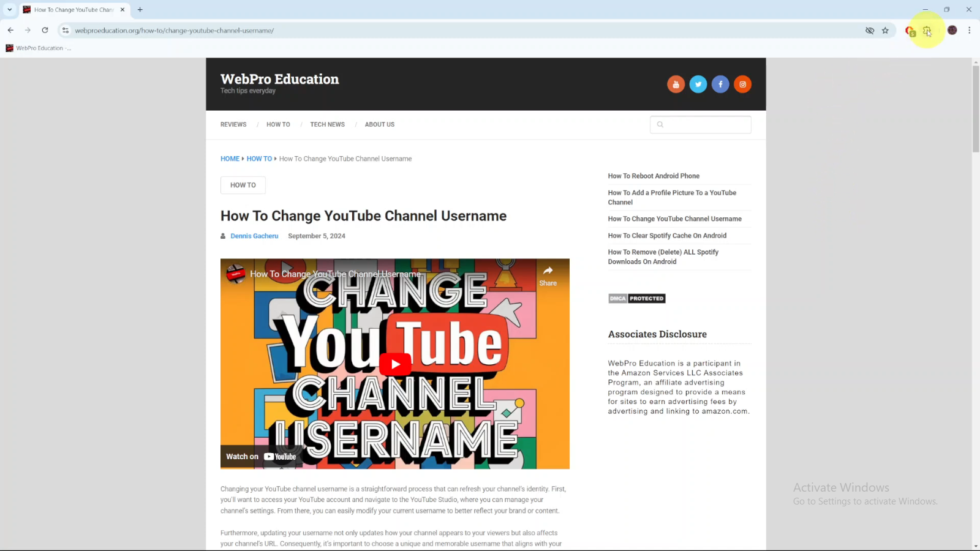Click the HOW TO category tag button
The image size is (980, 551).
point(243,185)
